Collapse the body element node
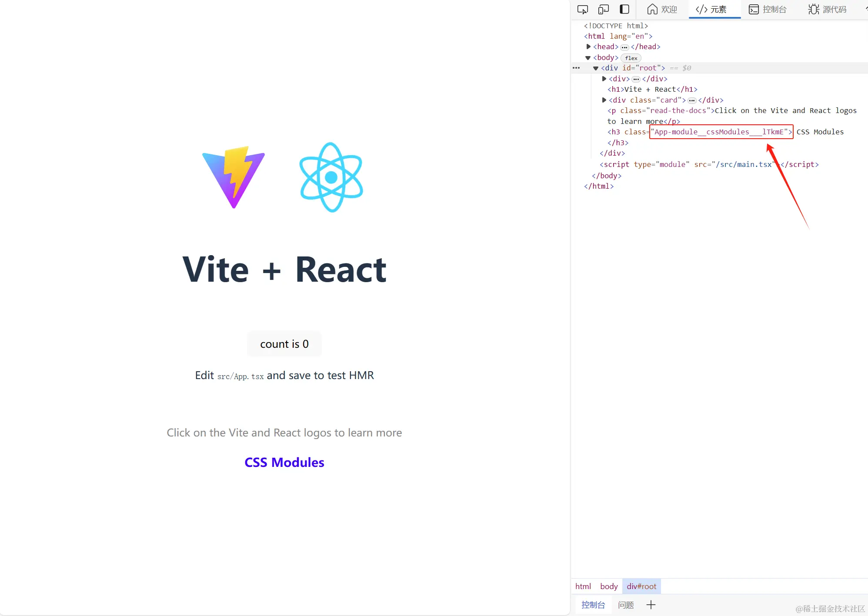 click(588, 58)
